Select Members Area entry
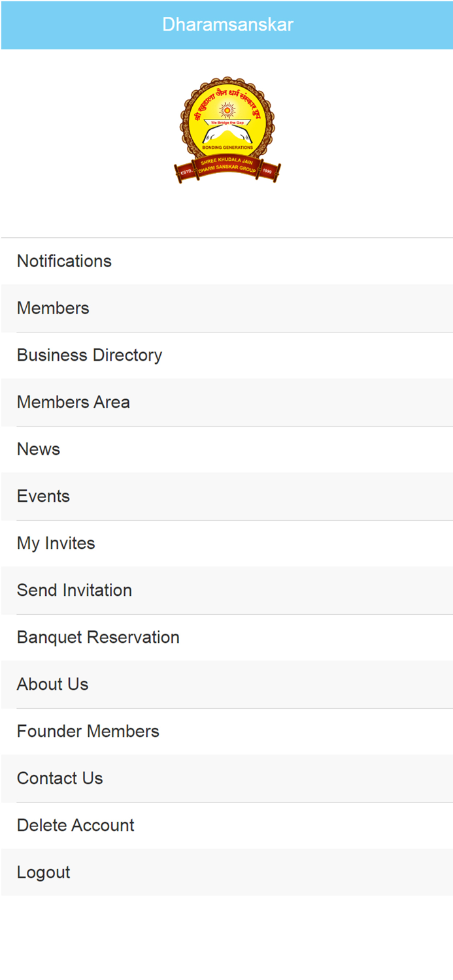 tap(73, 402)
